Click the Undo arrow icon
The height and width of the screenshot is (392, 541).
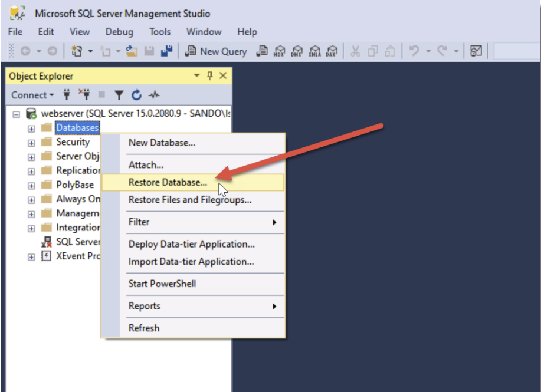tap(414, 51)
